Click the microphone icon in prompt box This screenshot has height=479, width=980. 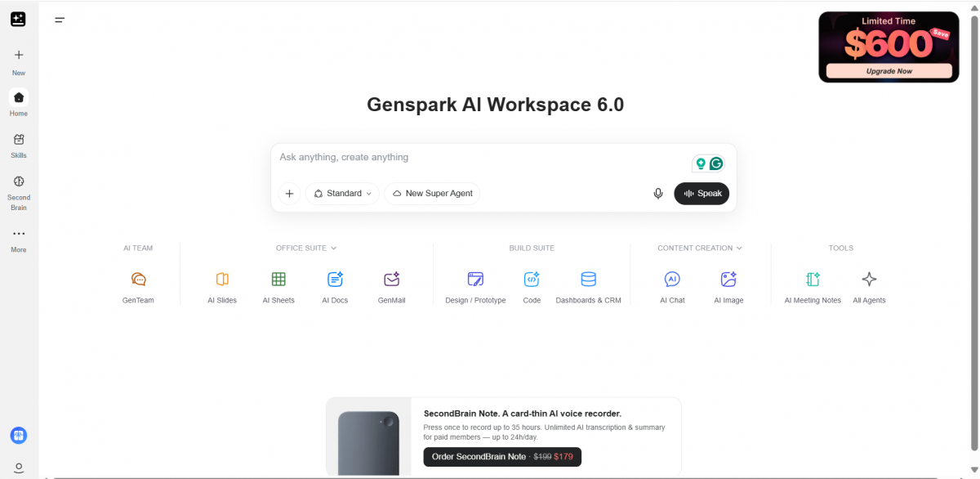pyautogui.click(x=658, y=194)
